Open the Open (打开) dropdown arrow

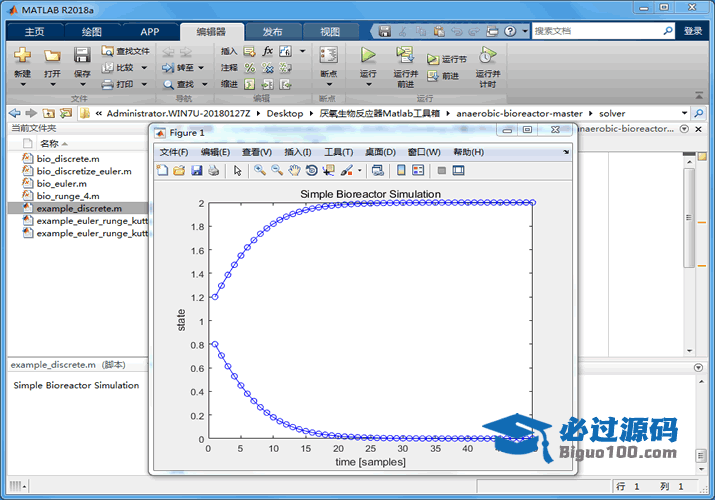coord(52,84)
